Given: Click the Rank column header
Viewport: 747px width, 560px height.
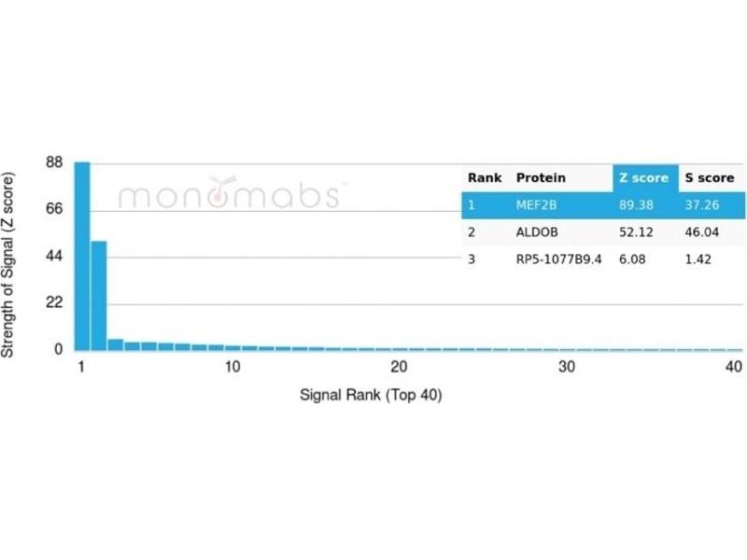Looking at the screenshot, I should point(485,177).
